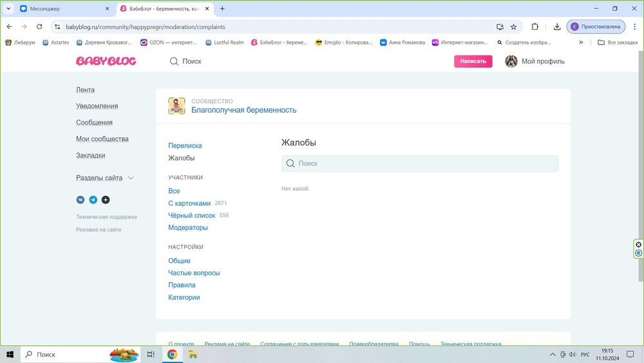The width and height of the screenshot is (644, 363).
Task: Click the page vertical scrollbar
Action: pyautogui.click(x=641, y=166)
